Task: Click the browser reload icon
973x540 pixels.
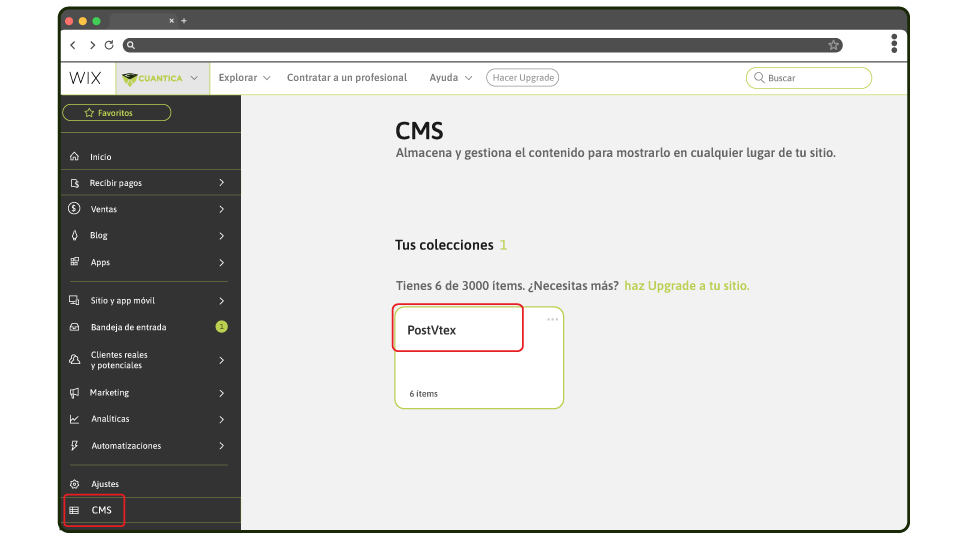Action: (109, 45)
